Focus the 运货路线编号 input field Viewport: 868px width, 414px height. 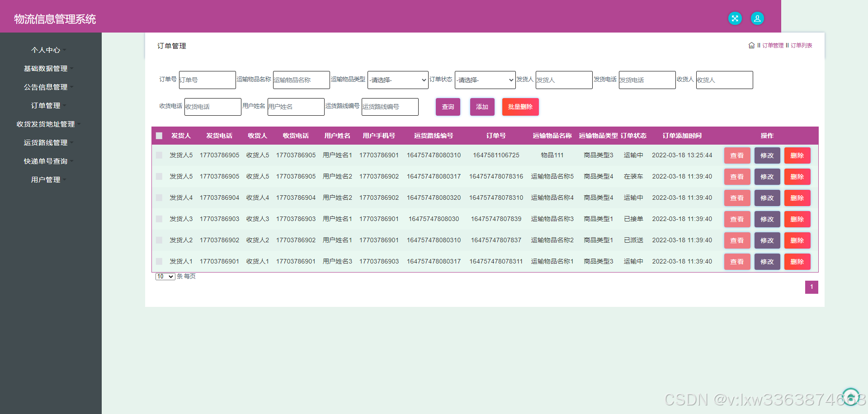tap(390, 107)
